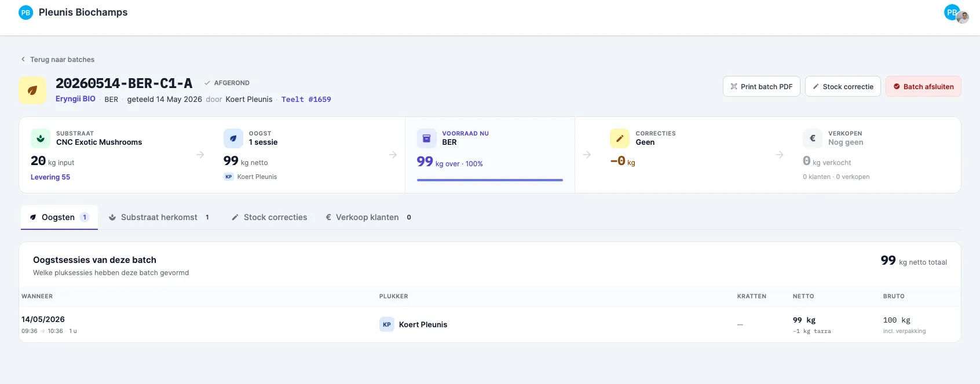
Task: Click the PLUKKER column header
Action: pos(394,296)
